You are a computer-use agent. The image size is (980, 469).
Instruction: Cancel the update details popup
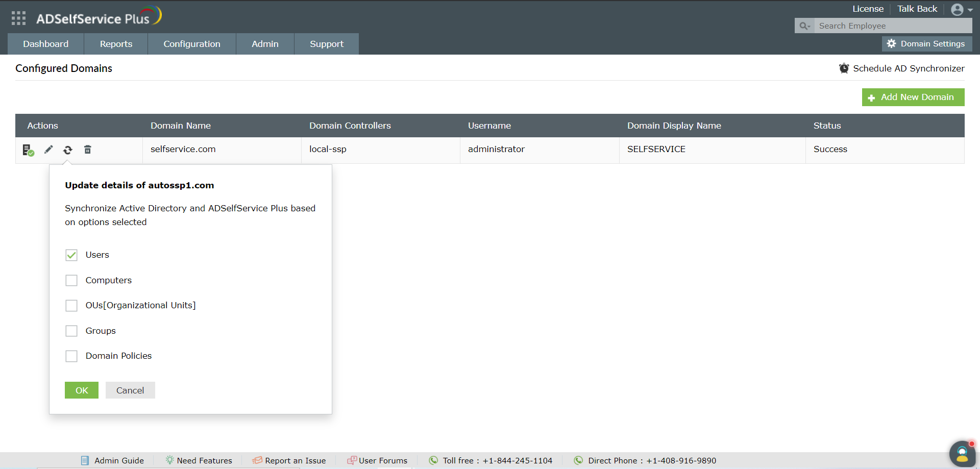130,390
